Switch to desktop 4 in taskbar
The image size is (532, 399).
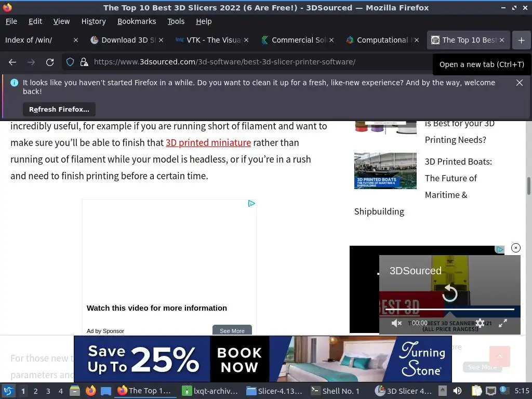click(x=61, y=391)
